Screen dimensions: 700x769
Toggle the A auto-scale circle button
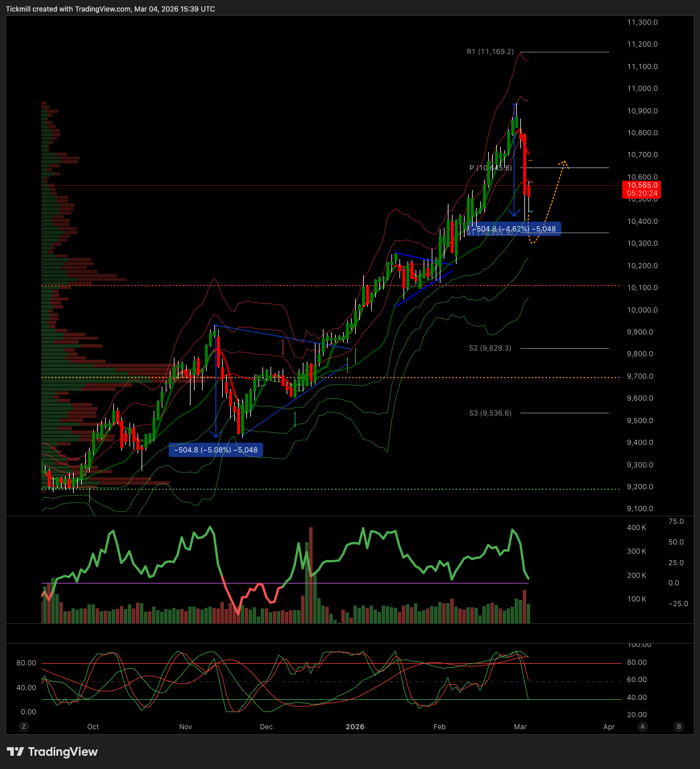[x=643, y=726]
